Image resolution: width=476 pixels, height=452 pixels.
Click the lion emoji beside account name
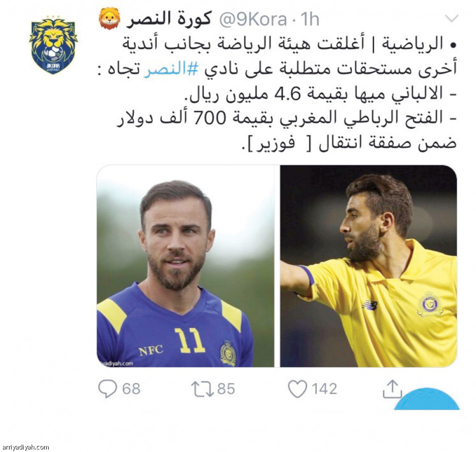pos(110,19)
